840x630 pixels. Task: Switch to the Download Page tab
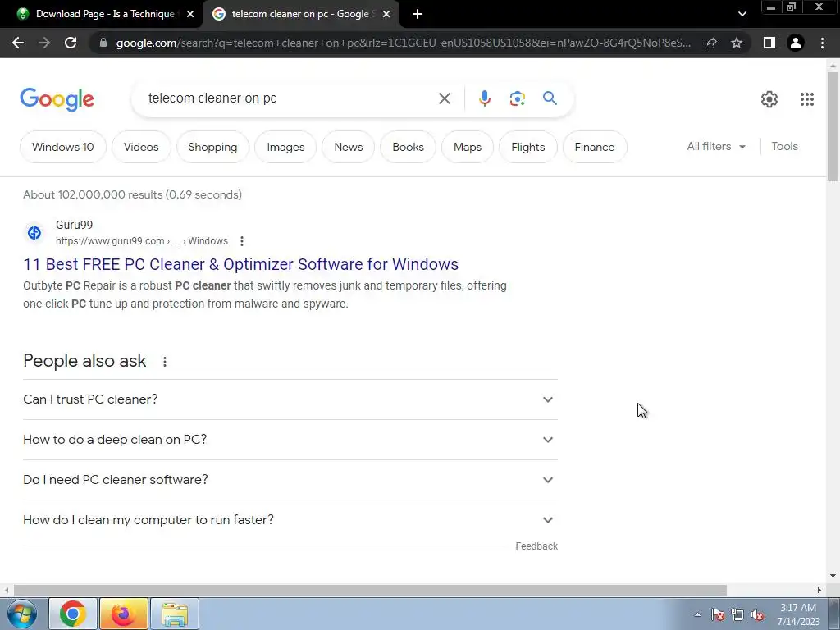(x=105, y=14)
